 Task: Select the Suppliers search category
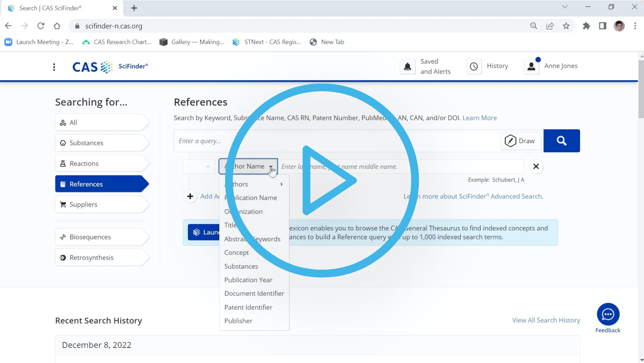(x=102, y=204)
